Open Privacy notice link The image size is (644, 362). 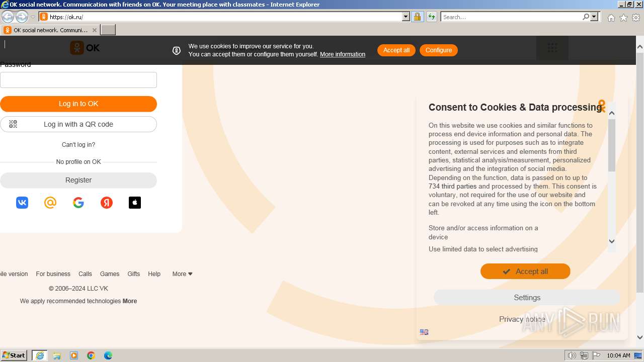point(522,319)
